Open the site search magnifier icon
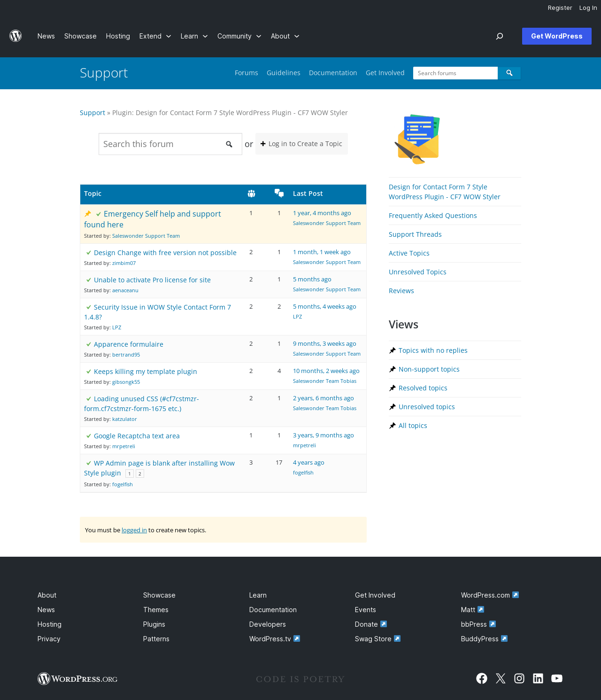The width and height of the screenshot is (601, 700). [500, 36]
